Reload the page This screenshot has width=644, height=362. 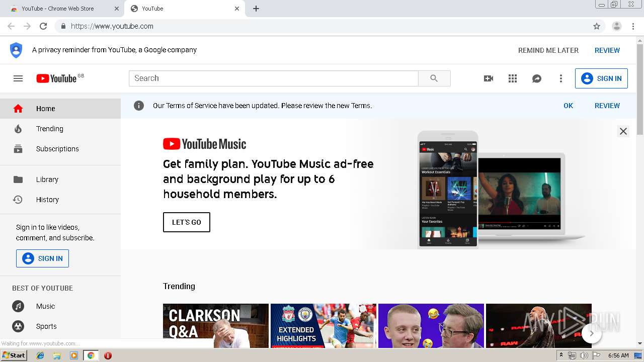[43, 26]
